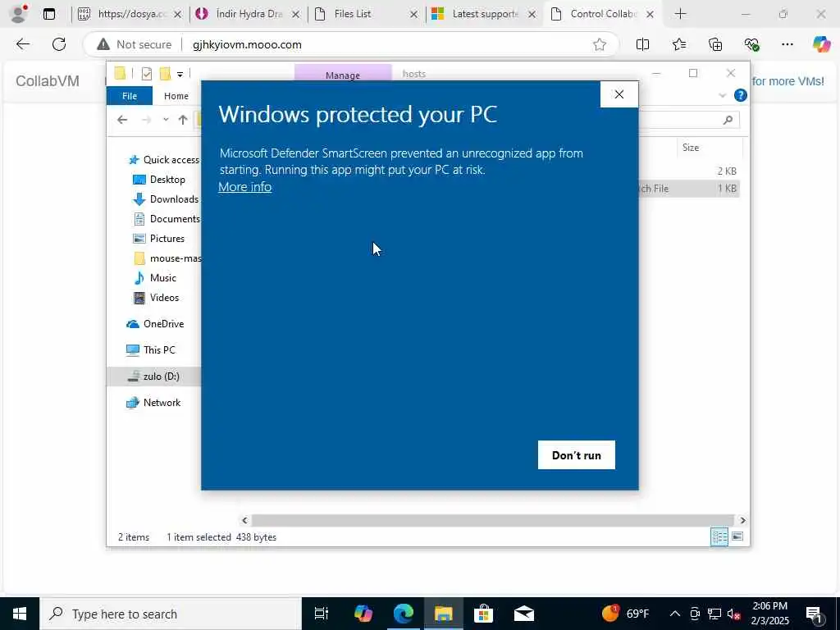Launch Copilot from the taskbar
840x630 pixels.
(363, 614)
